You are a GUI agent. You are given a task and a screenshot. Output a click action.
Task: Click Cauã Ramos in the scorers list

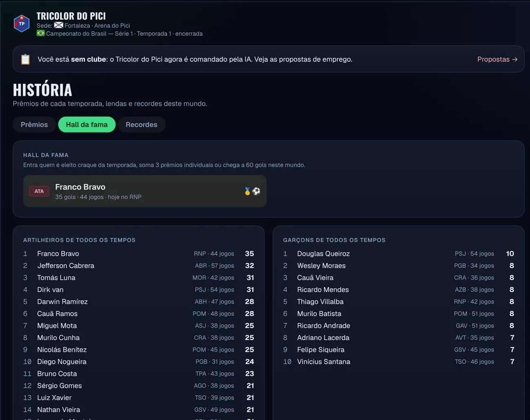pyautogui.click(x=139, y=314)
